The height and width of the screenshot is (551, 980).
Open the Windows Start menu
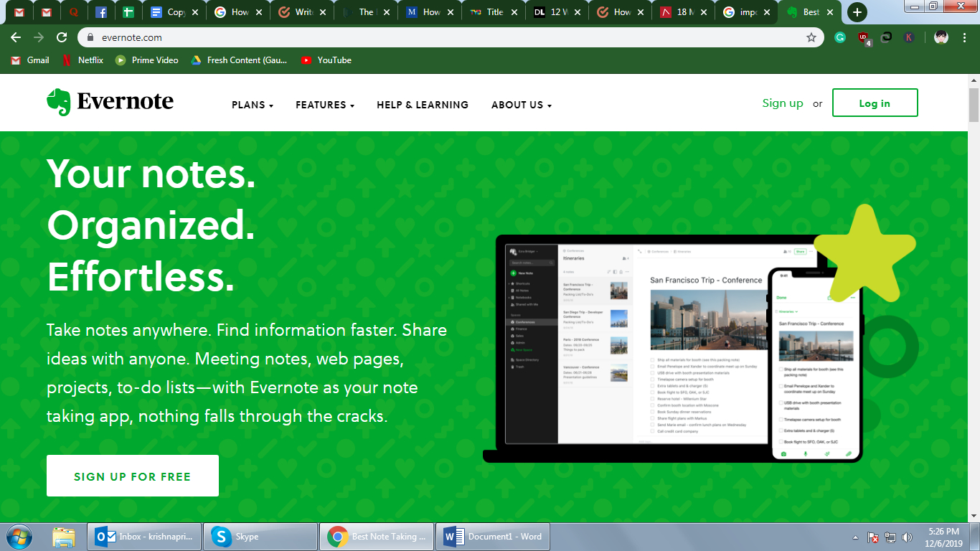pos(19,536)
